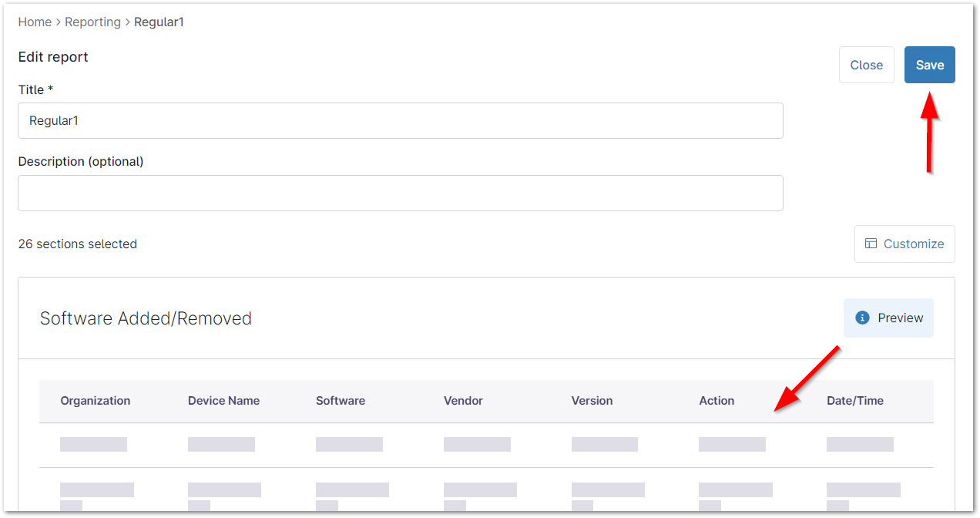
Task: Select the Organization column header
Action: click(x=96, y=401)
